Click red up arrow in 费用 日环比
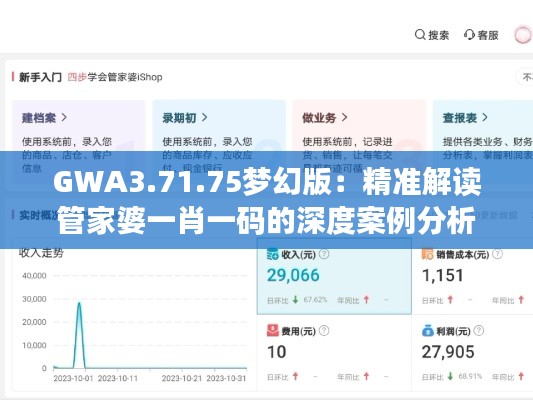This screenshot has width=533, height=400. pos(295,376)
